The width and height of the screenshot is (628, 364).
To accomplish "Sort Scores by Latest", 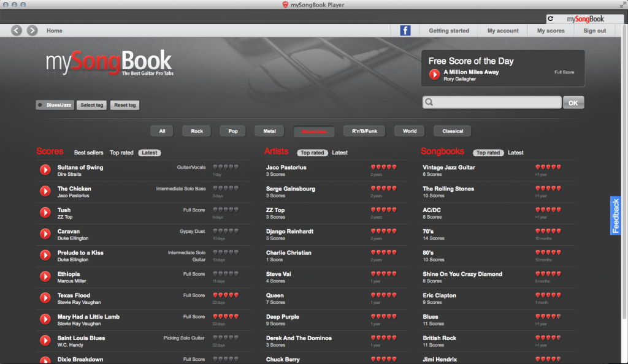I will [150, 153].
